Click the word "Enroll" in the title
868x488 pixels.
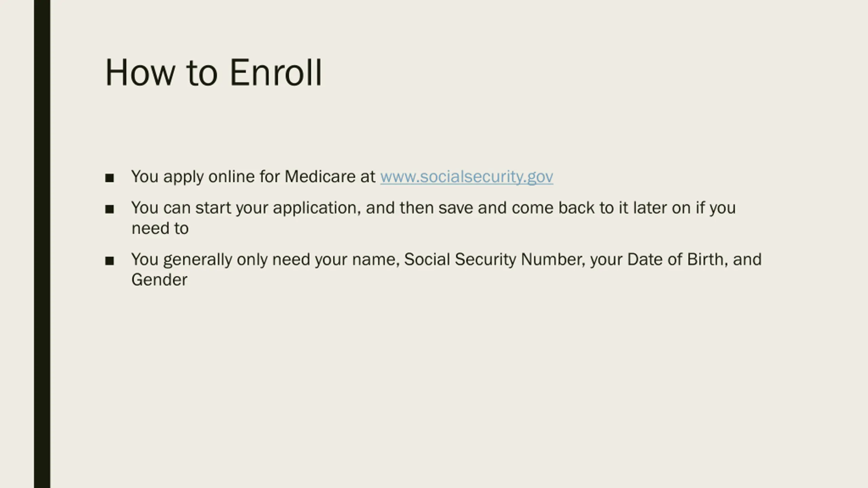pyautogui.click(x=276, y=73)
